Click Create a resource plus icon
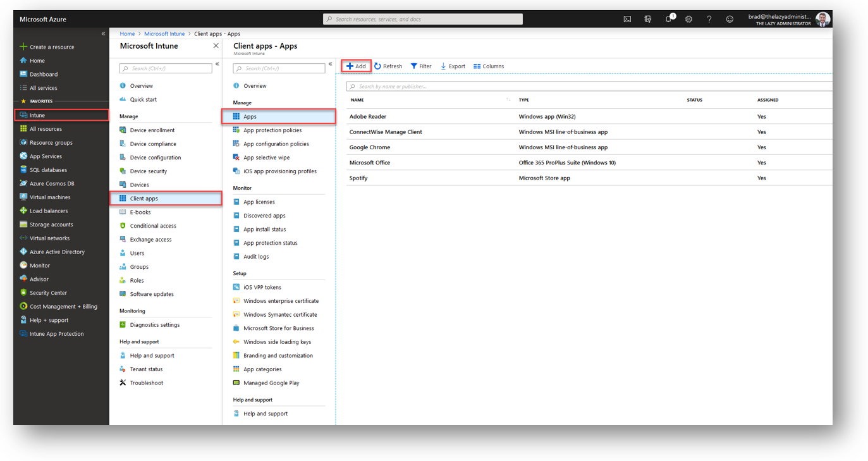Screen dimensions: 868x461 23,47
